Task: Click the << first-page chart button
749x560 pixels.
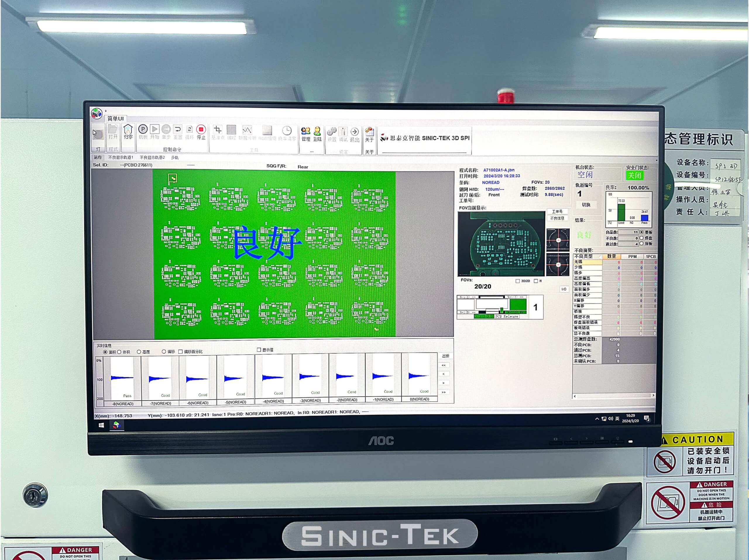Action: pyautogui.click(x=444, y=365)
